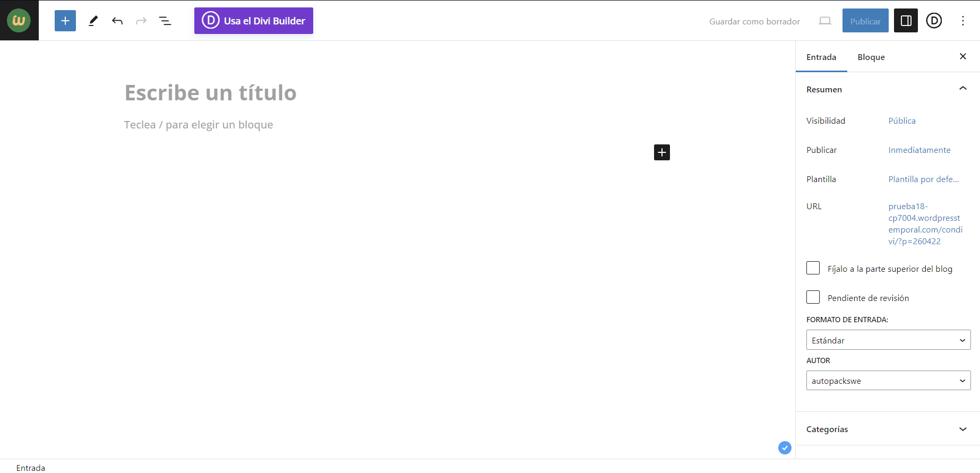The width and height of the screenshot is (980, 473).
Task: Enable 'Pendiente de revisión' checkbox
Action: [813, 297]
